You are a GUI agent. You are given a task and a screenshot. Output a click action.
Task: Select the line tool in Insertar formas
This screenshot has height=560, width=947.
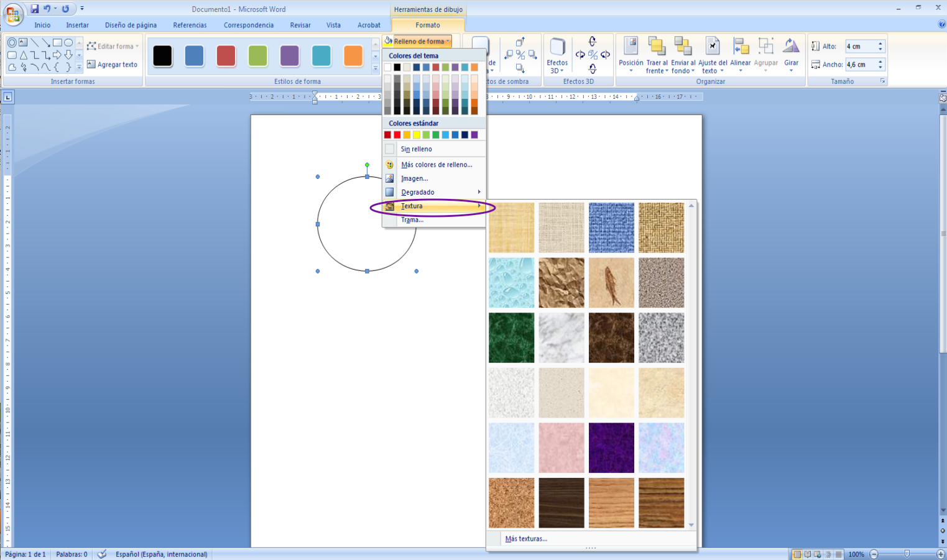tap(35, 42)
